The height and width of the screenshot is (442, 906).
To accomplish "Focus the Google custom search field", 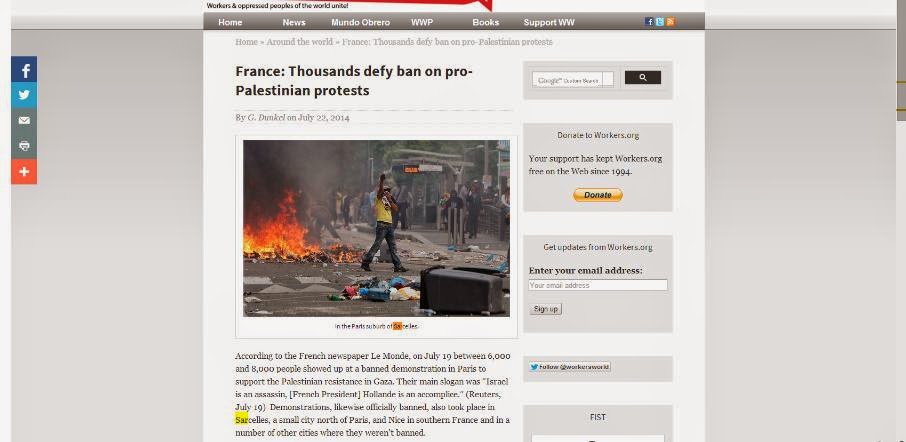I will coord(573,80).
